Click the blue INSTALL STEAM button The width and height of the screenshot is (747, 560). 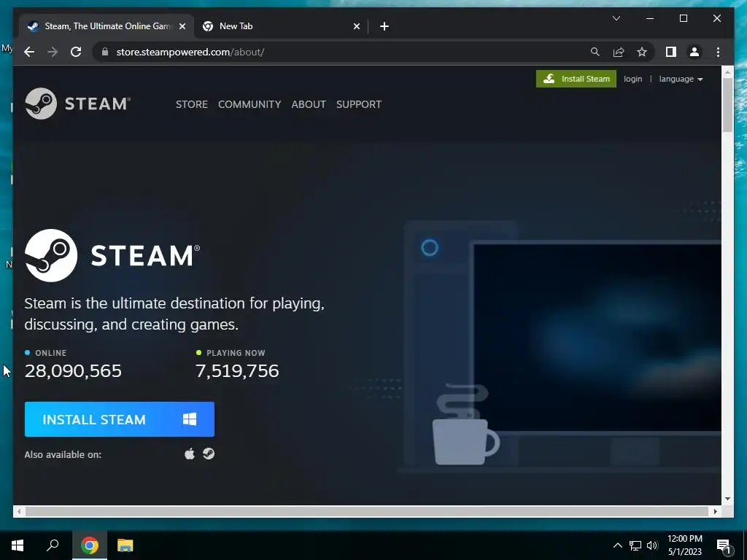(120, 419)
